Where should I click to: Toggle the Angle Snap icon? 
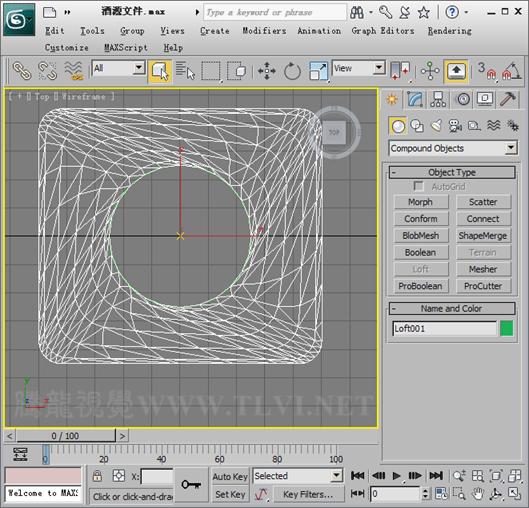point(511,71)
